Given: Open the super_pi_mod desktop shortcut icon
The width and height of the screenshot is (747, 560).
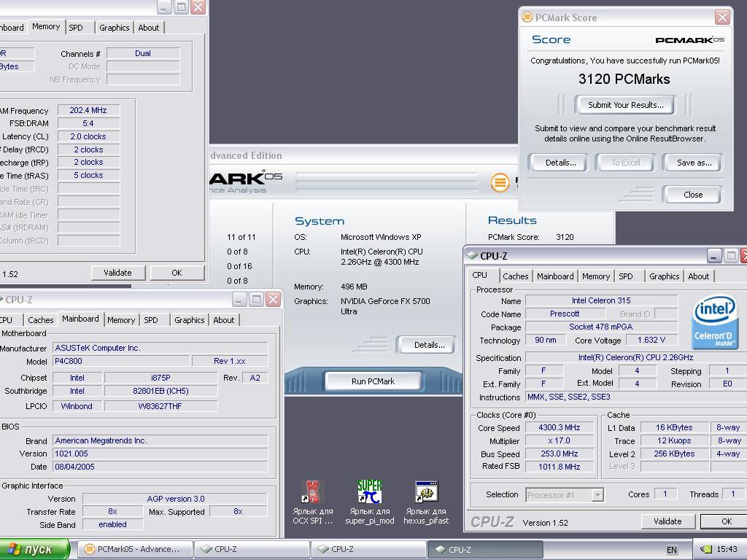Looking at the screenshot, I should (369, 491).
